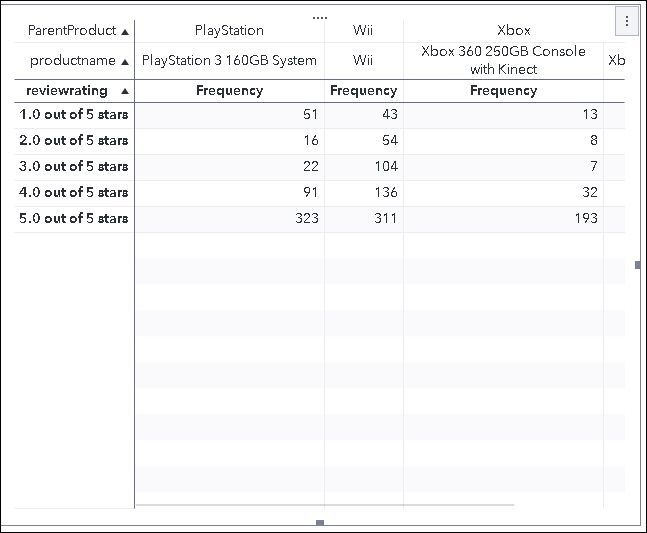Click the reviewrating column label
This screenshot has width=647, height=533.
point(66,91)
